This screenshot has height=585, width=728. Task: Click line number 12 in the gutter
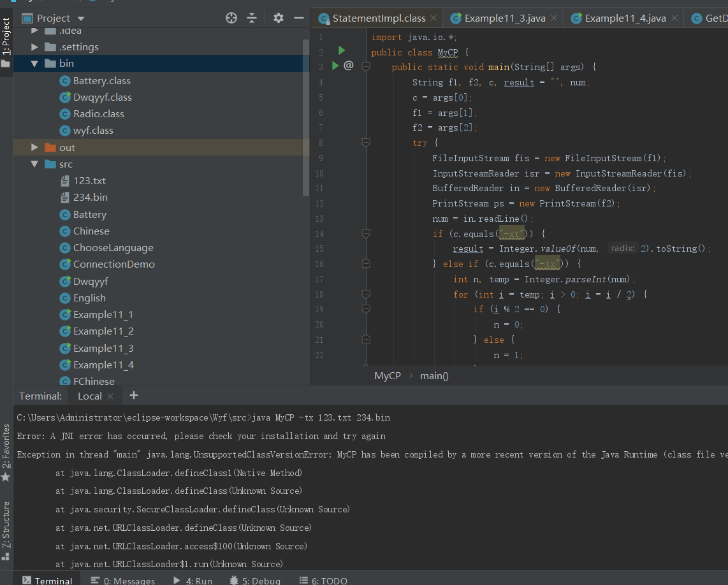point(319,203)
